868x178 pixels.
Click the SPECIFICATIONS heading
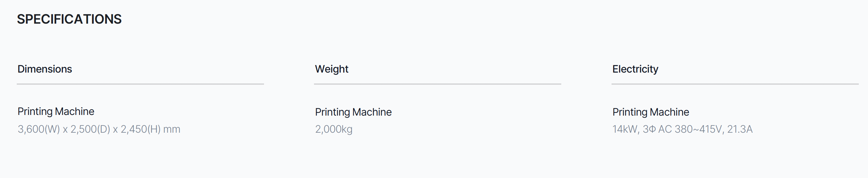click(69, 19)
